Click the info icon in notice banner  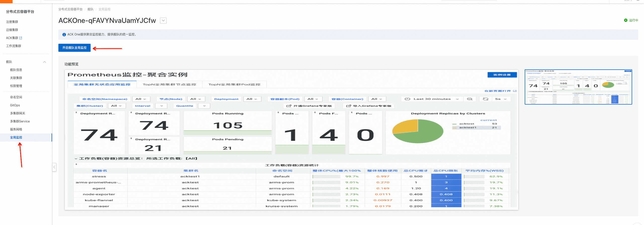[x=64, y=35]
